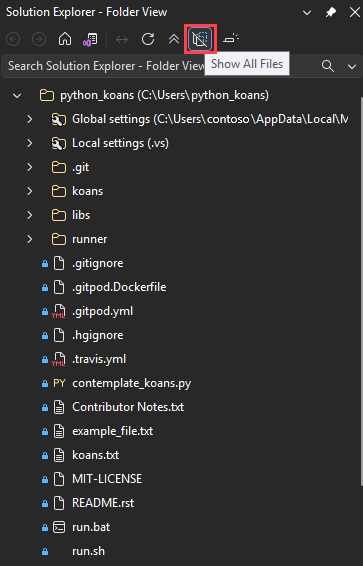Click the Global settings wrench folder icon

[x=59, y=119]
